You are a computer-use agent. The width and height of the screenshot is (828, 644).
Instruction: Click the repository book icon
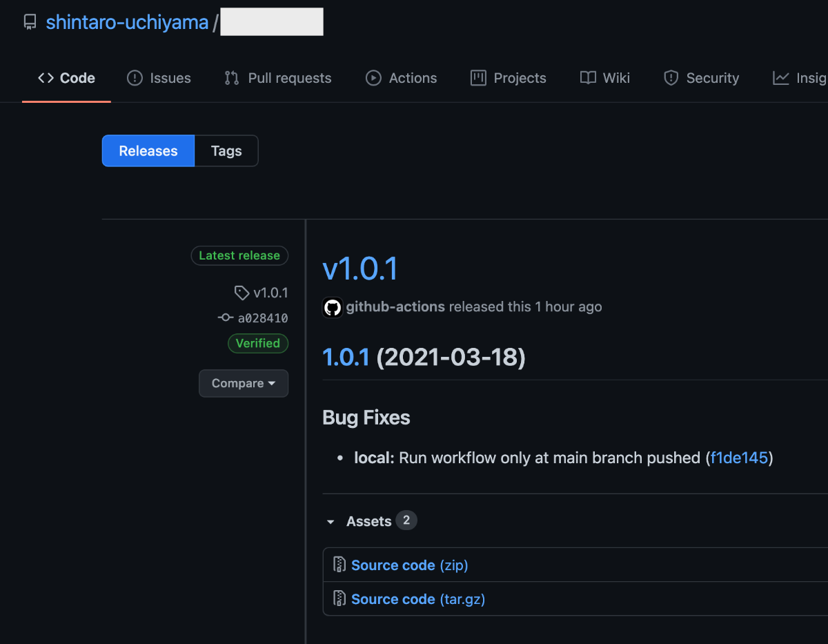(x=30, y=22)
